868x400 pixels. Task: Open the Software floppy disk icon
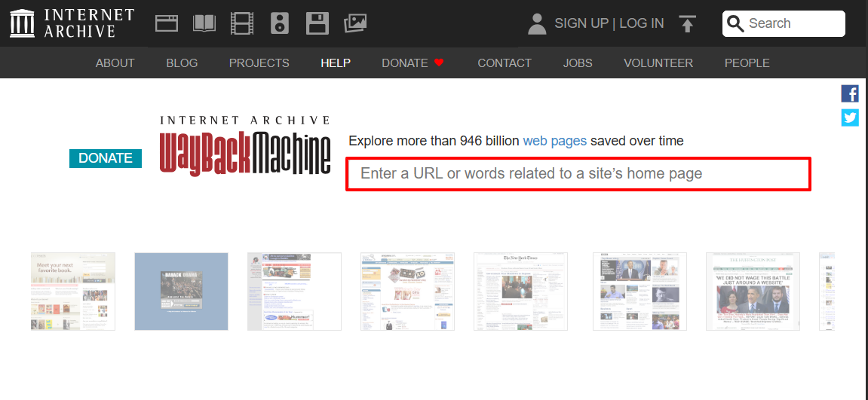point(317,23)
